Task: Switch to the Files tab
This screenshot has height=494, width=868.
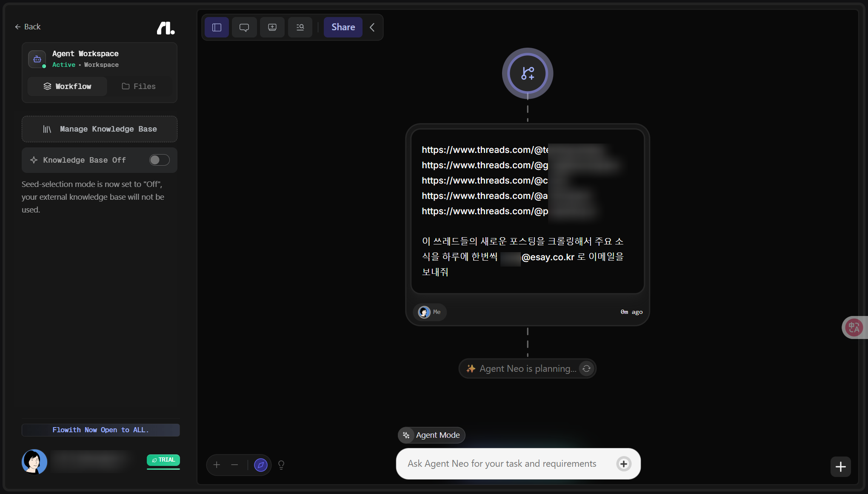Action: [139, 86]
